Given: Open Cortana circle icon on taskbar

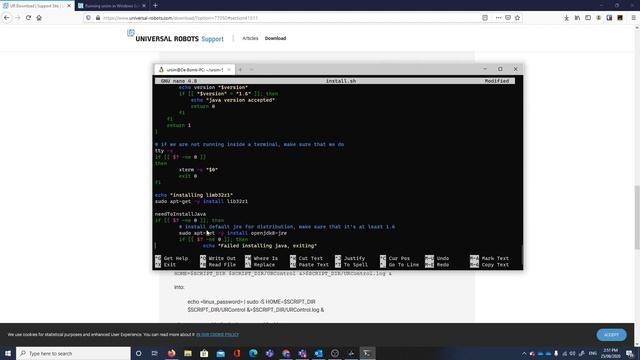Looking at the screenshot, I should pos(138,353).
